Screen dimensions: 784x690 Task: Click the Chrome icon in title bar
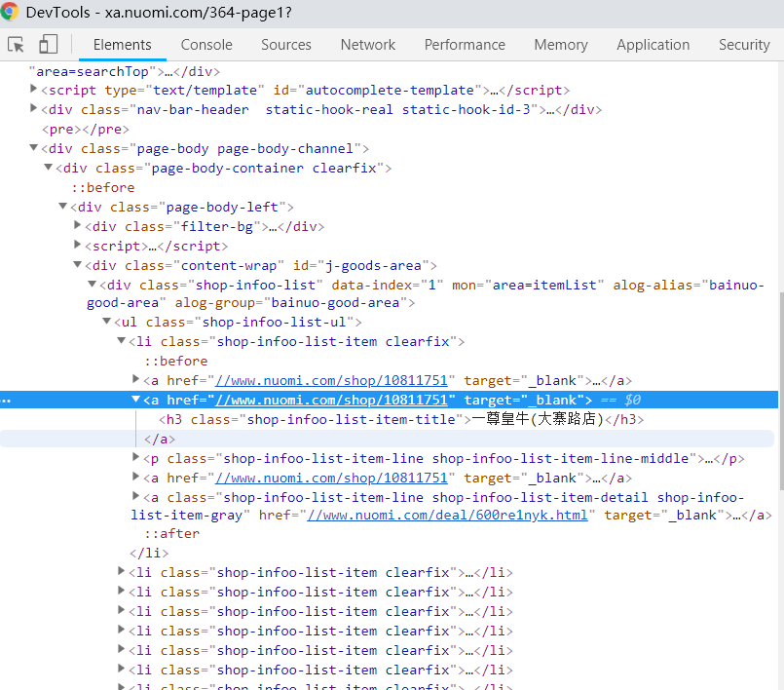9,12
